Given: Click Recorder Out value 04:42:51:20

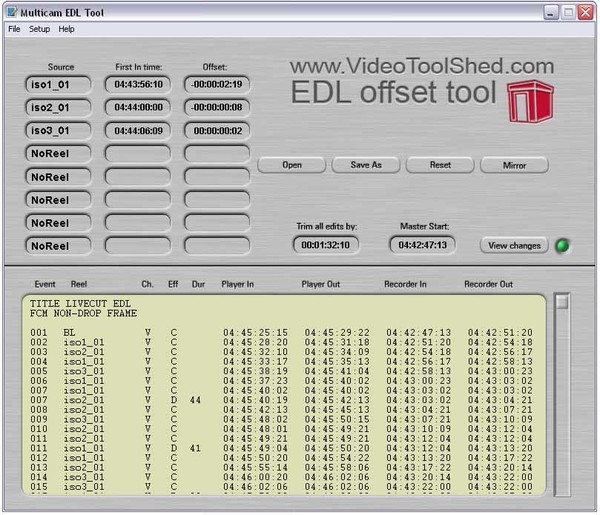Looking at the screenshot, I should pos(500,332).
